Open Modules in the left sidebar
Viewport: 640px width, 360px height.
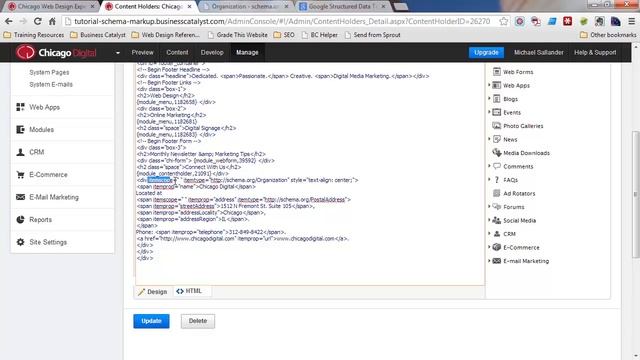pyautogui.click(x=41, y=130)
